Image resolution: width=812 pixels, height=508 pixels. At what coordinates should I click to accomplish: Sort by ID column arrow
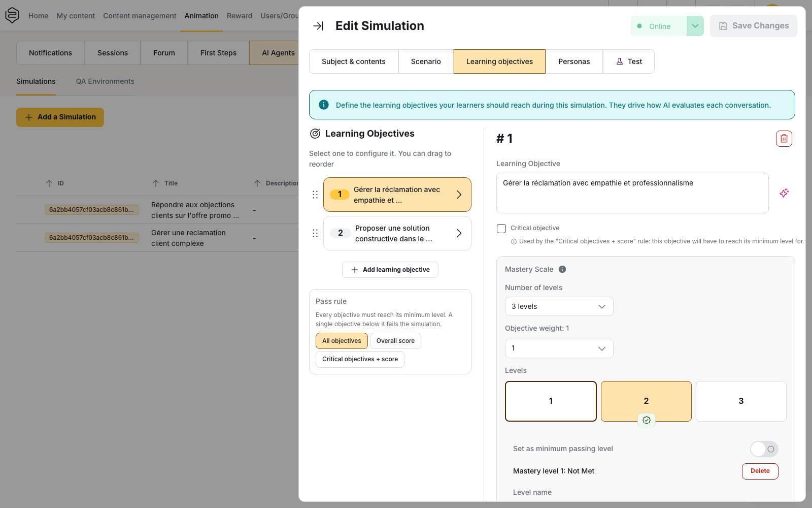point(49,183)
